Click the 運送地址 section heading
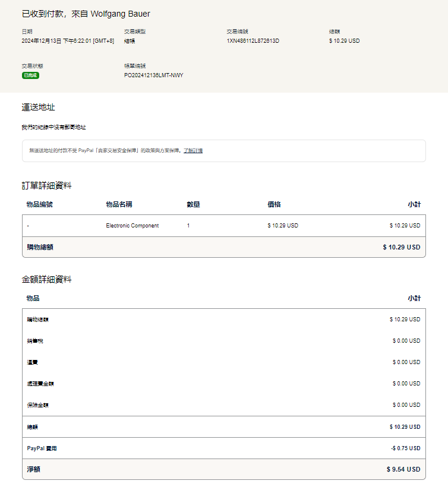 (x=38, y=107)
